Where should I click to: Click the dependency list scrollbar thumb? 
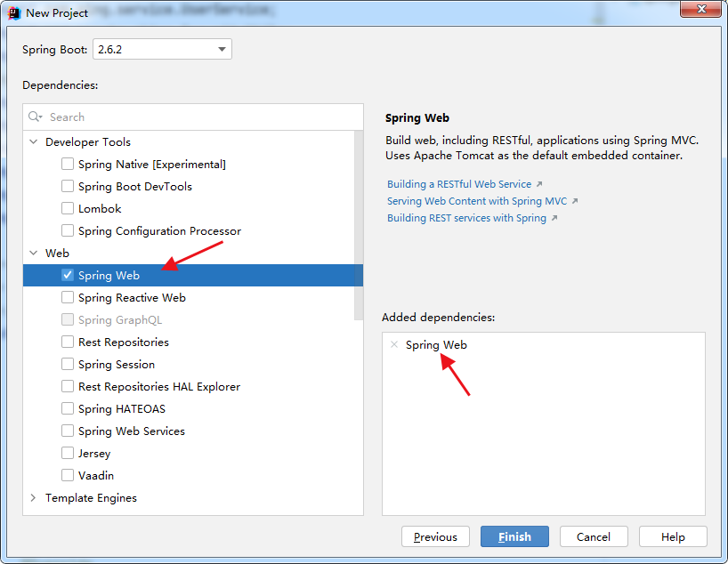point(359,225)
